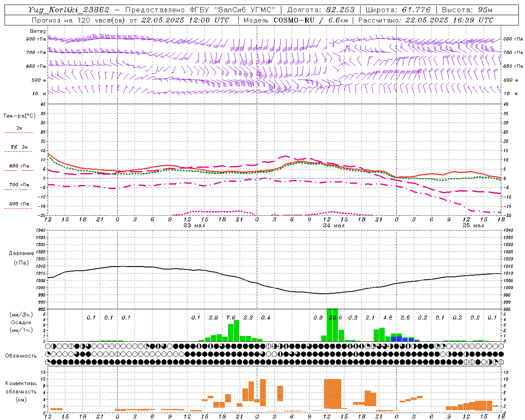Click the Давление panel label
525x420 pixels.
[21, 253]
